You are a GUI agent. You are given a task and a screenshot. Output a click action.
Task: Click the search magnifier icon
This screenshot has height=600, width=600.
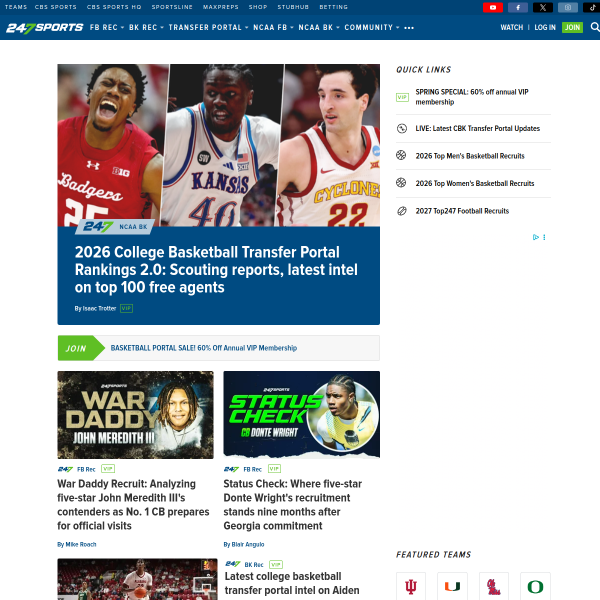coord(595,27)
